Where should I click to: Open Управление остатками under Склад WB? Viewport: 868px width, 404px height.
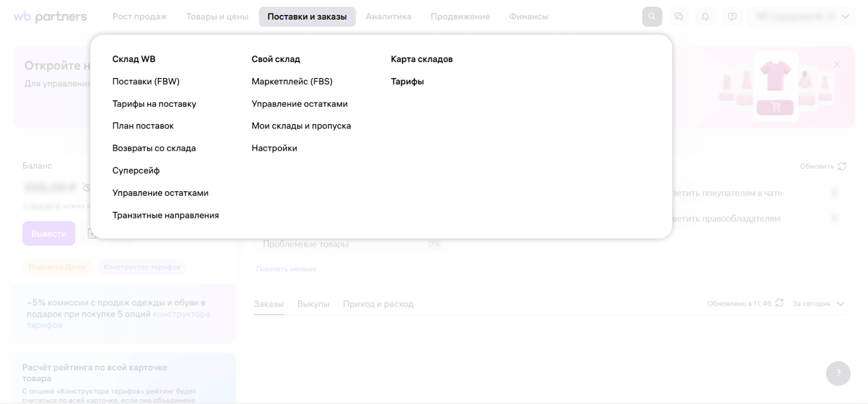[160, 193]
